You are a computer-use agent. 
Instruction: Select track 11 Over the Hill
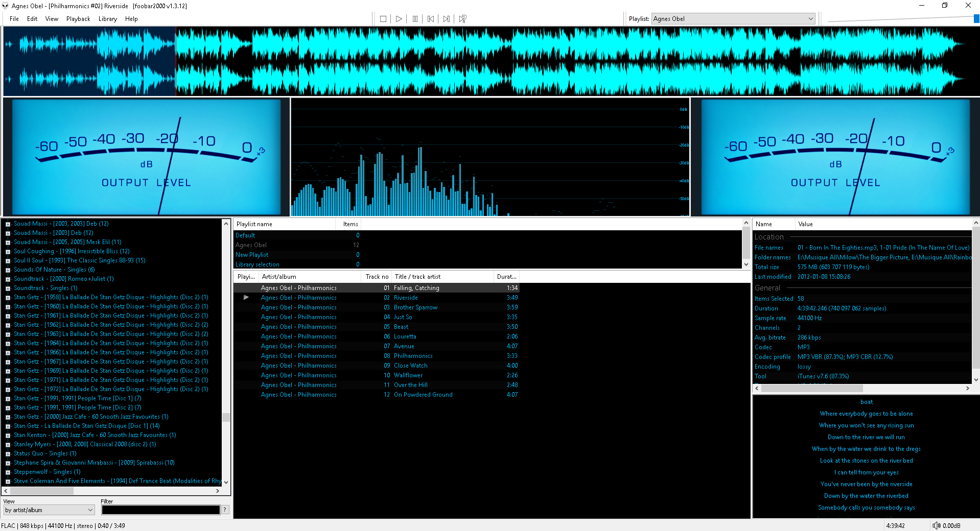click(x=377, y=385)
